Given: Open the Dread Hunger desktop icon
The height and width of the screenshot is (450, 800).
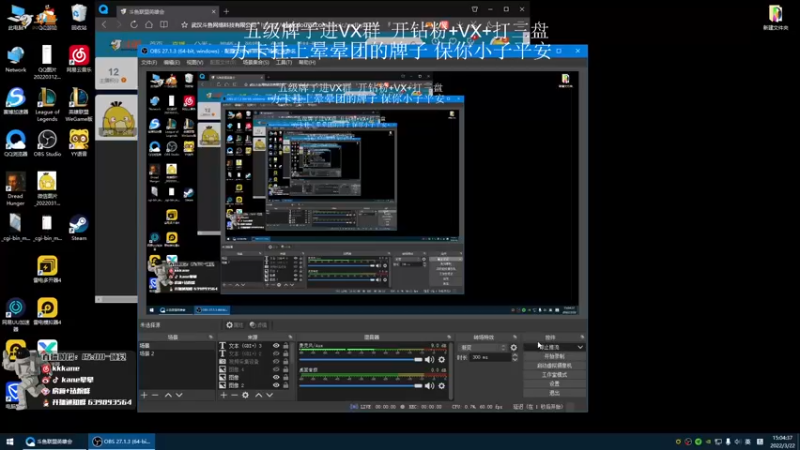Looking at the screenshot, I should [15, 189].
